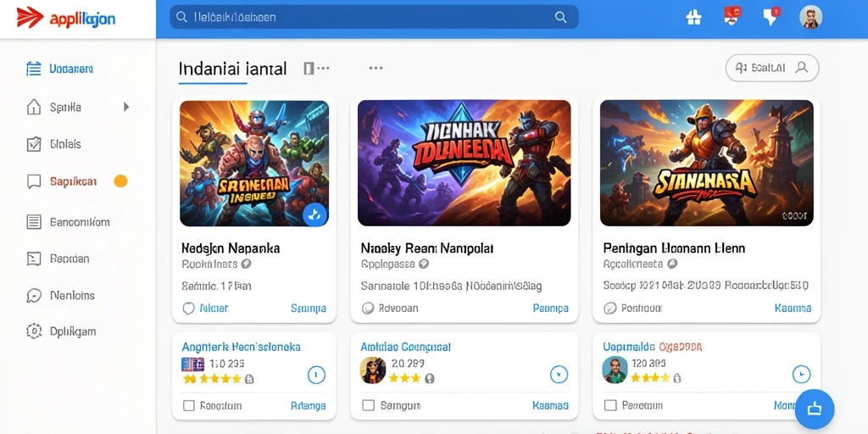Screen dimensions: 868x434
Task: Click the search submit magnifier icon
Action: (x=561, y=17)
